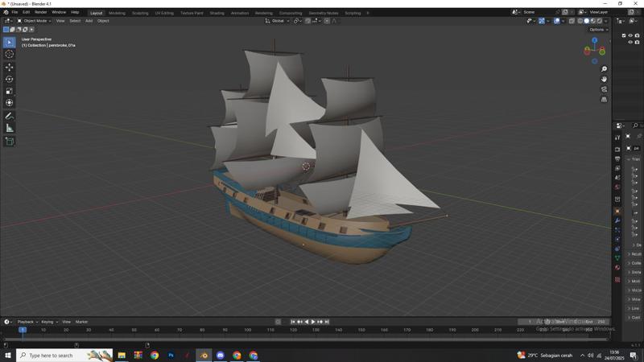Click the Blender logo menu icon
644x362 pixels.
click(x=6, y=12)
